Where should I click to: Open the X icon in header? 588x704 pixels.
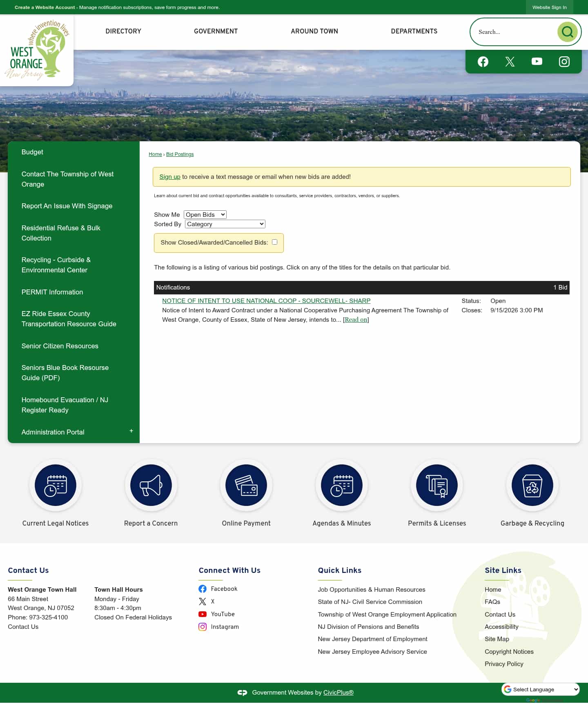(x=510, y=62)
